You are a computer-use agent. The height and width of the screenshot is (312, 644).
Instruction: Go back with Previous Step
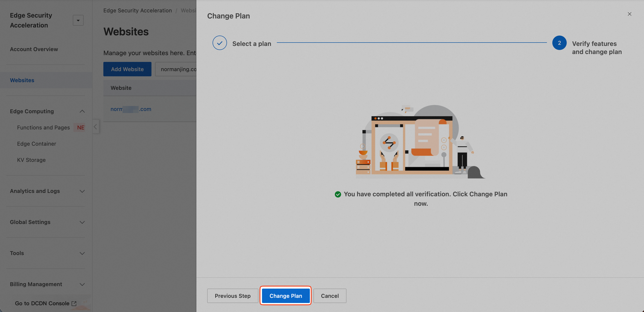233,296
